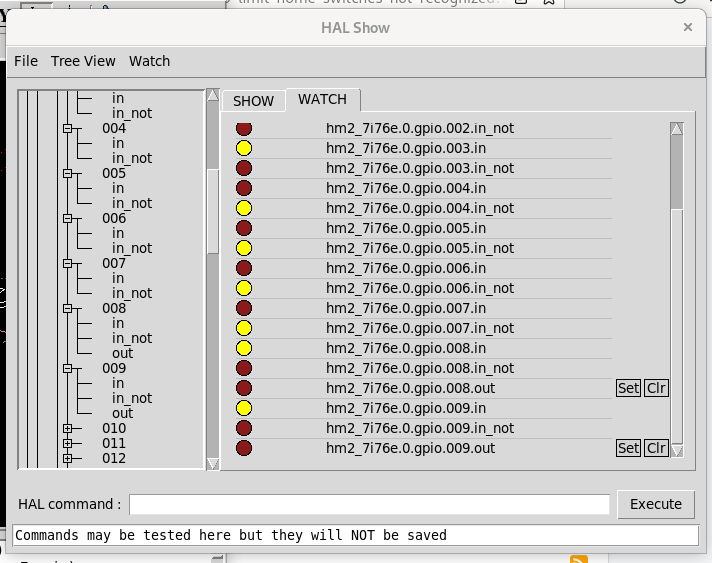Clear the gpio.009.out pin
The image size is (712, 563).
click(656, 448)
